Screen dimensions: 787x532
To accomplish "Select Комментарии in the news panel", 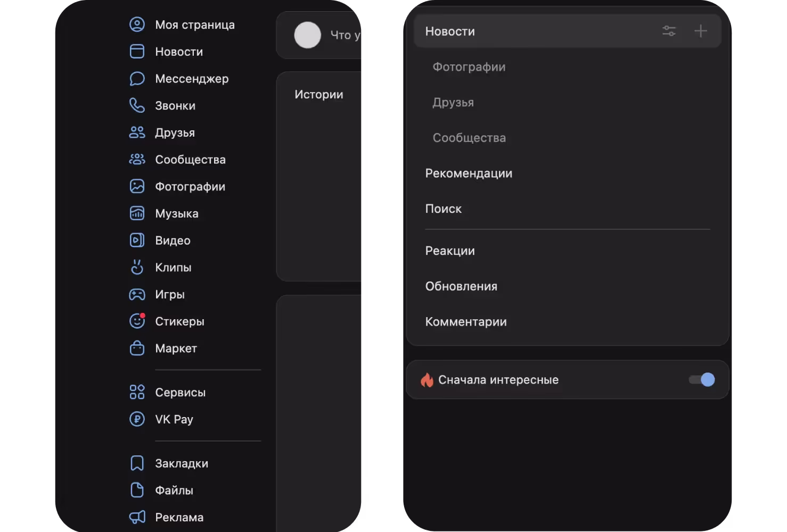I will coord(466,322).
